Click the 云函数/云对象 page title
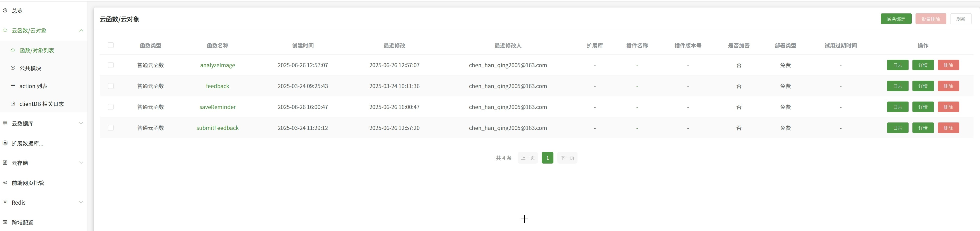The width and height of the screenshot is (980, 231). point(119,19)
